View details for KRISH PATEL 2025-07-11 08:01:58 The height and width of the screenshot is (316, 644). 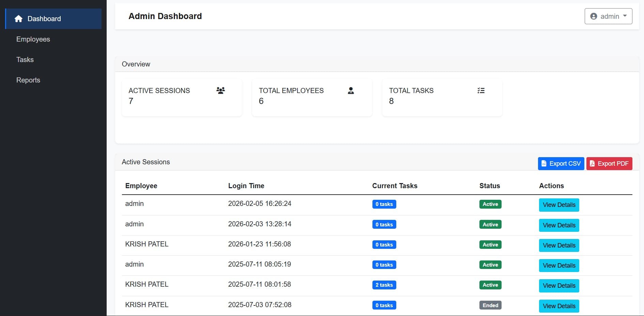[x=559, y=286]
